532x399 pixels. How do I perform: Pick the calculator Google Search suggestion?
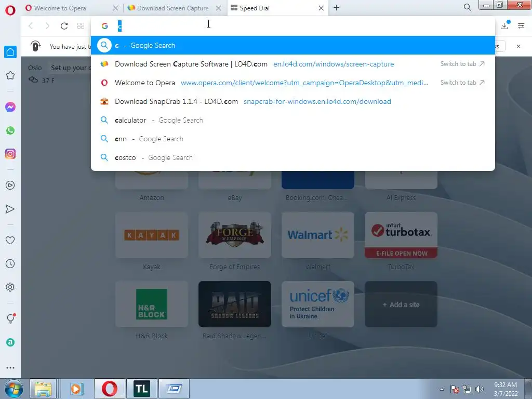(x=293, y=120)
